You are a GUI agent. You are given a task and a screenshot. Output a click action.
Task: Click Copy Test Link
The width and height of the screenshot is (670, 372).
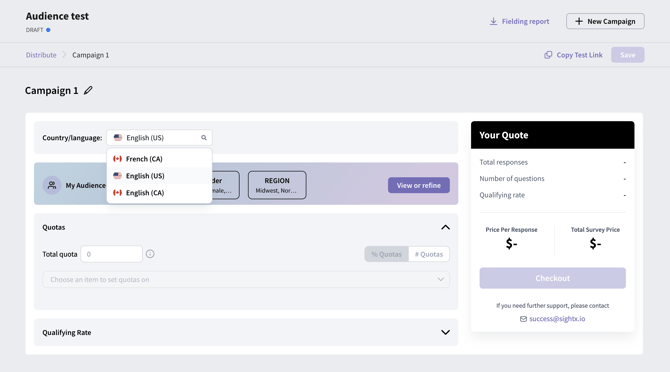573,55
